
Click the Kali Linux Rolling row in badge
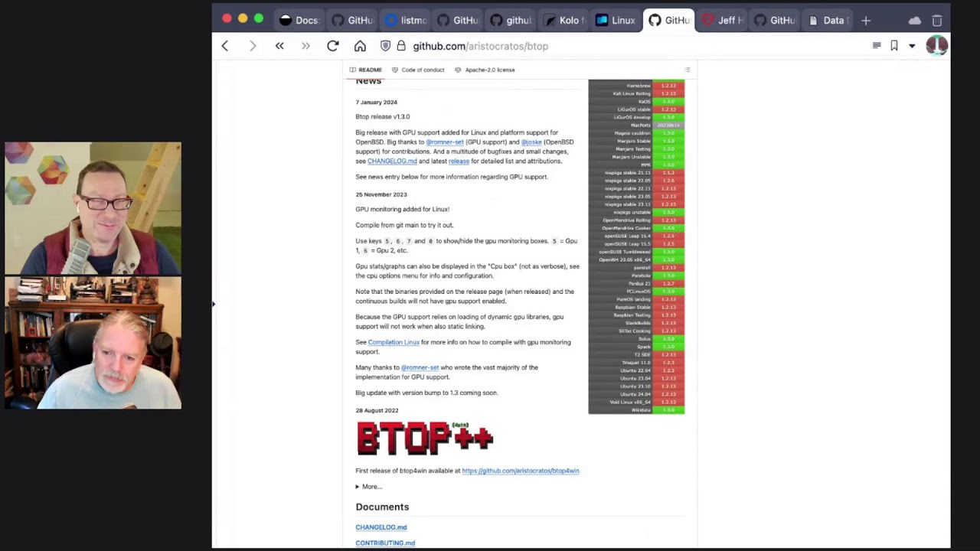(636, 93)
